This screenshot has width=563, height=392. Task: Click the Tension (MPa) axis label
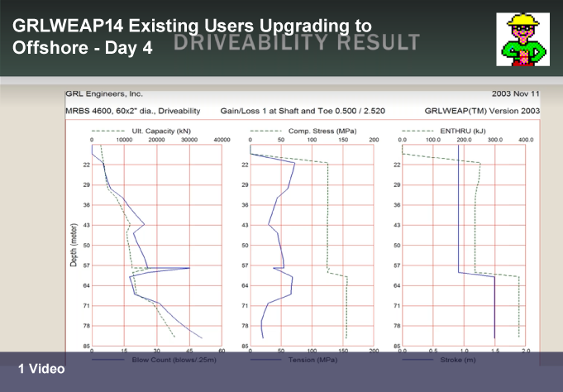(x=313, y=360)
